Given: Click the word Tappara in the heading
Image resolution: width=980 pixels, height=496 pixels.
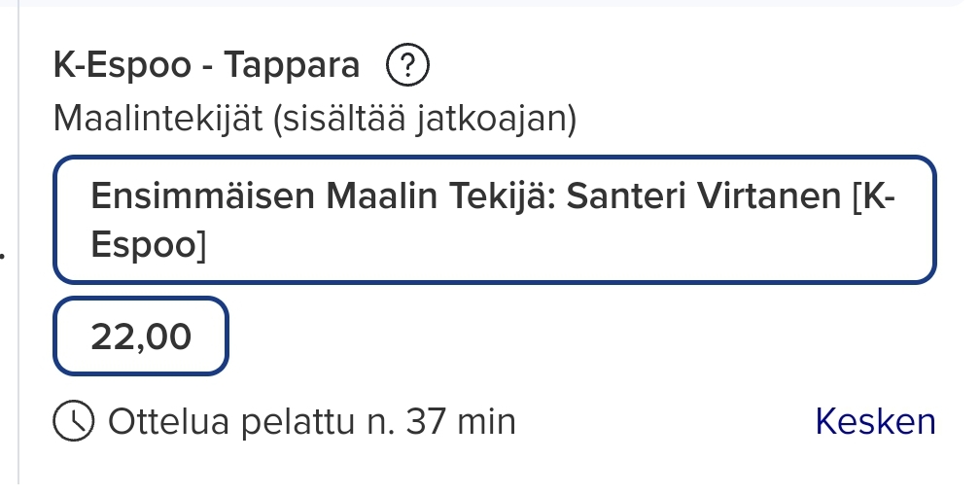Looking at the screenshot, I should click(x=292, y=66).
